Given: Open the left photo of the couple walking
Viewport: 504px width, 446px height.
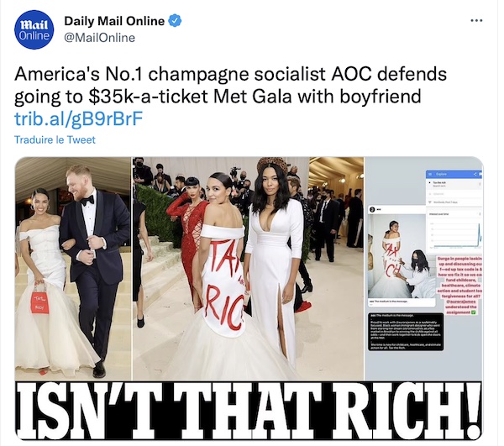Looking at the screenshot, I should pyautogui.click(x=73, y=269).
